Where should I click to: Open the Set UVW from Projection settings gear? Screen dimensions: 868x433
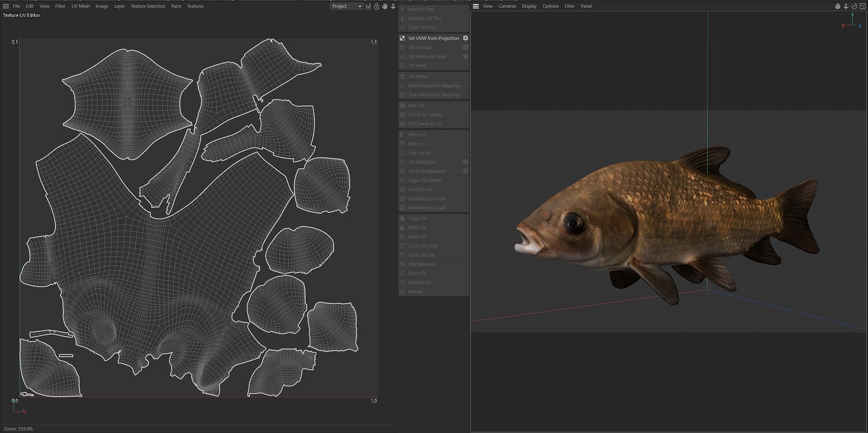pos(465,38)
